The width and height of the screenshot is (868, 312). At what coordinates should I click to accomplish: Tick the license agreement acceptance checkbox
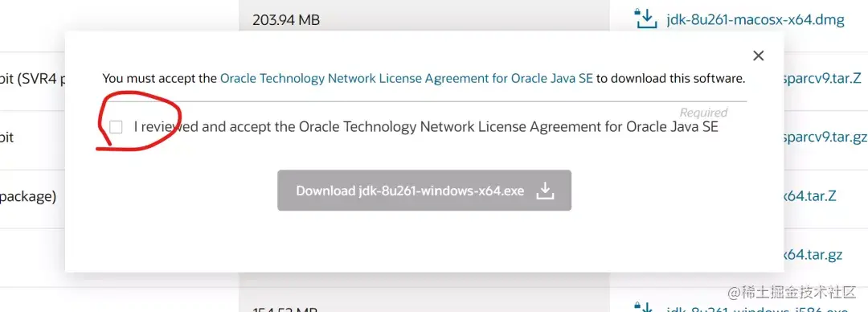116,128
